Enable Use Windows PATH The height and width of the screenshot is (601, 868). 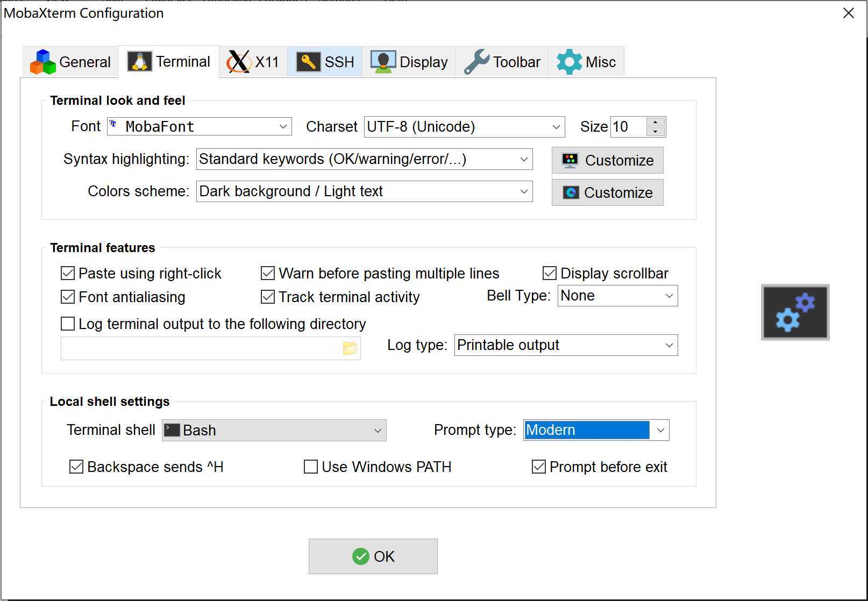378,467
